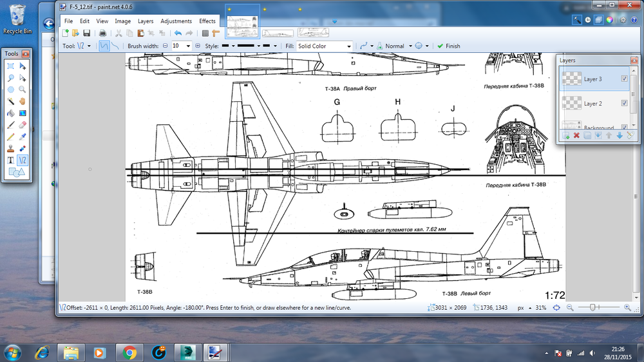Hide Layer 3 using its checkbox
This screenshot has width=644, height=362.
click(623, 79)
